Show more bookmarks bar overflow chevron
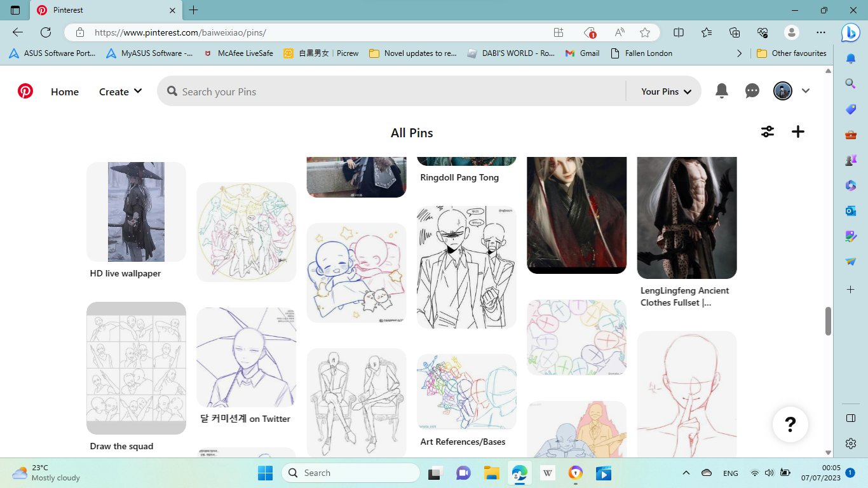 click(x=739, y=53)
